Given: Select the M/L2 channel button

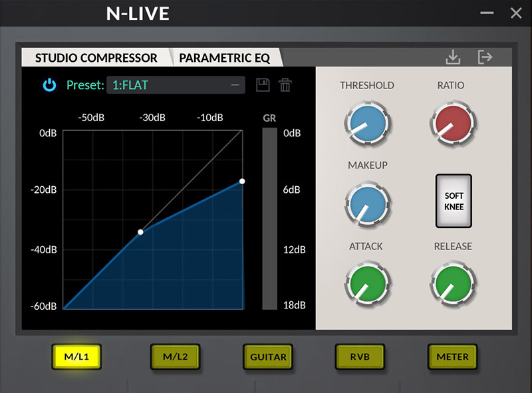Looking at the screenshot, I should tap(175, 356).
